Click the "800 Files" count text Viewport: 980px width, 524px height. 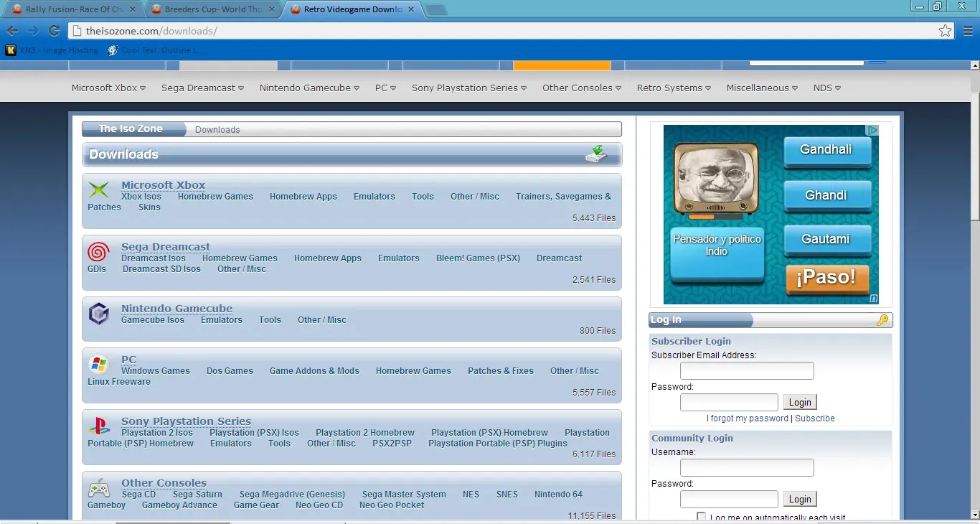tap(598, 330)
